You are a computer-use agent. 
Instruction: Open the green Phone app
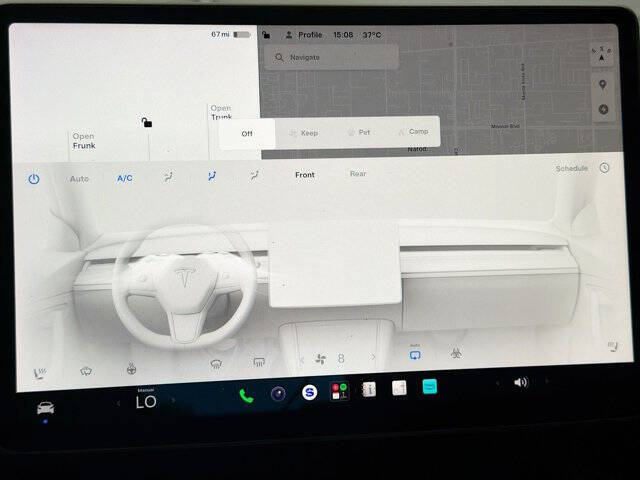click(246, 396)
